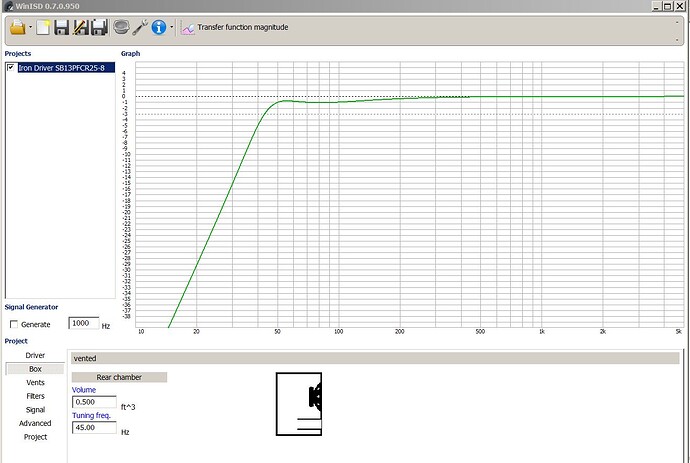690x463 pixels.
Task: Enable the Generate signal checkbox
Action: click(x=14, y=324)
